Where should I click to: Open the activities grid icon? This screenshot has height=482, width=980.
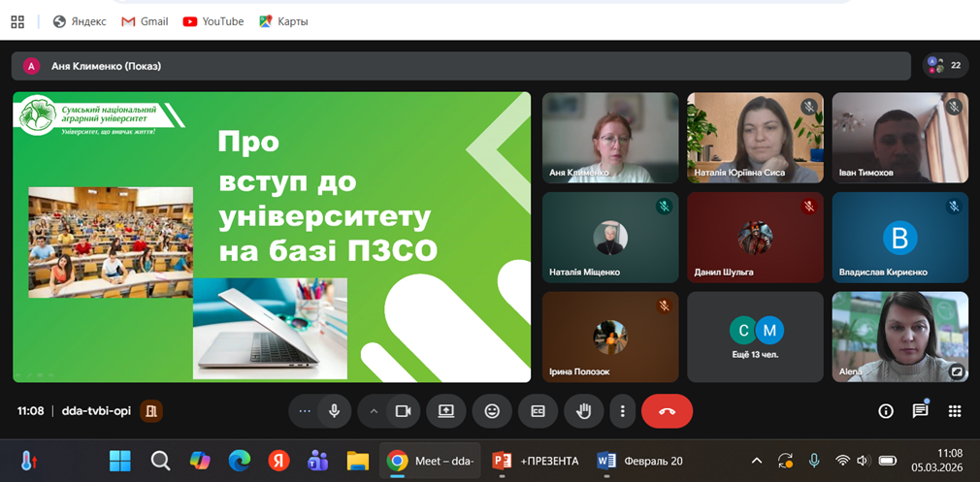tap(955, 411)
